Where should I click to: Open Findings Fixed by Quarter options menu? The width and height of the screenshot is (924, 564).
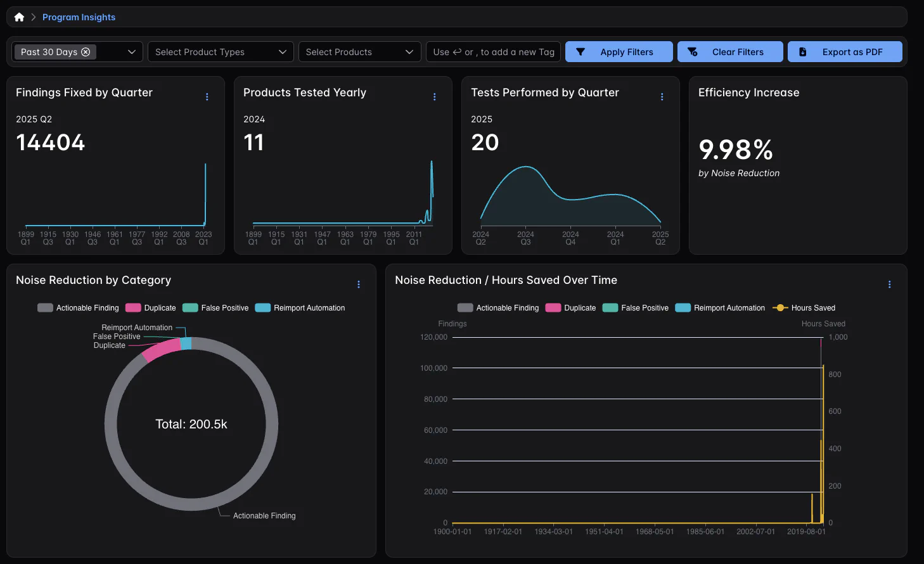coord(207,97)
